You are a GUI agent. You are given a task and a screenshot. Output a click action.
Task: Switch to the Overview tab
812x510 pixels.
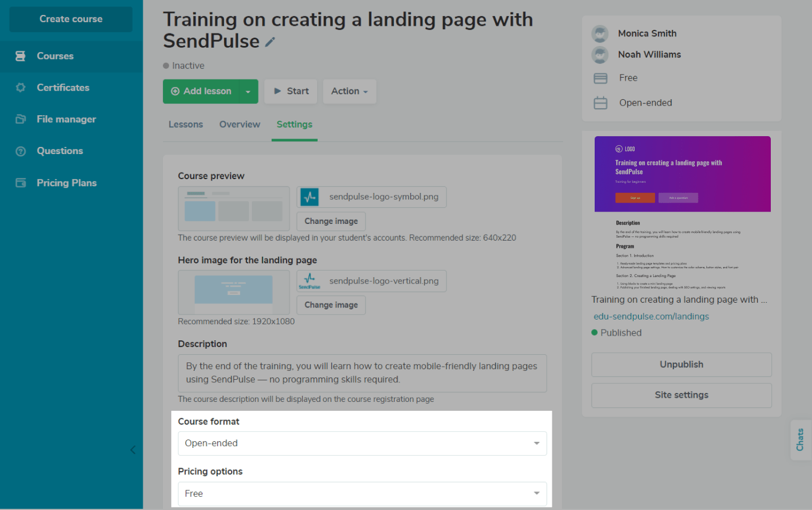pyautogui.click(x=239, y=124)
